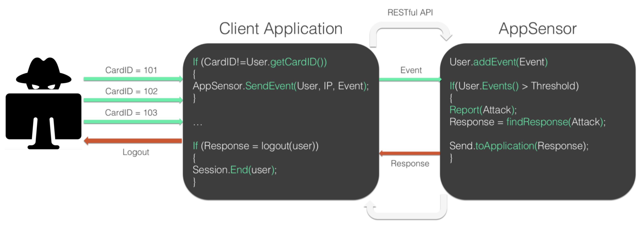The height and width of the screenshot is (227, 644).
Task: Click the Client Application heading
Action: pos(281,28)
